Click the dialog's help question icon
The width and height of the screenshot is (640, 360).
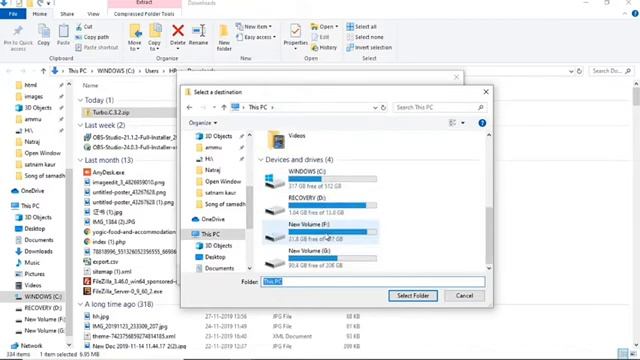click(x=482, y=123)
